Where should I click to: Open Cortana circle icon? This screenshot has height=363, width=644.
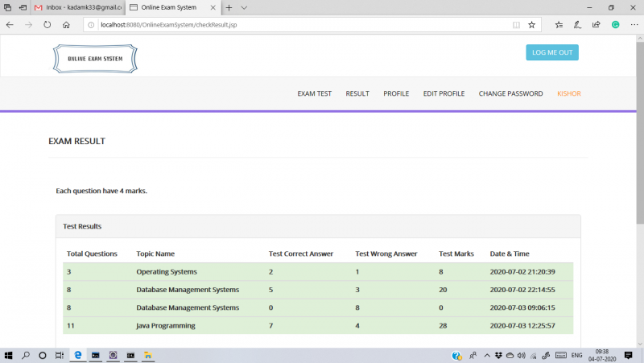pos(43,356)
